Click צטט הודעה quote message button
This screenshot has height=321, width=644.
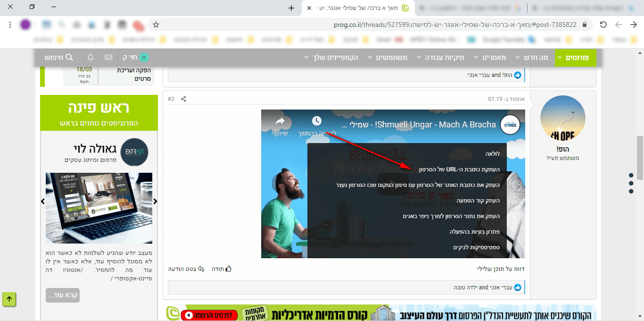pos(186,269)
